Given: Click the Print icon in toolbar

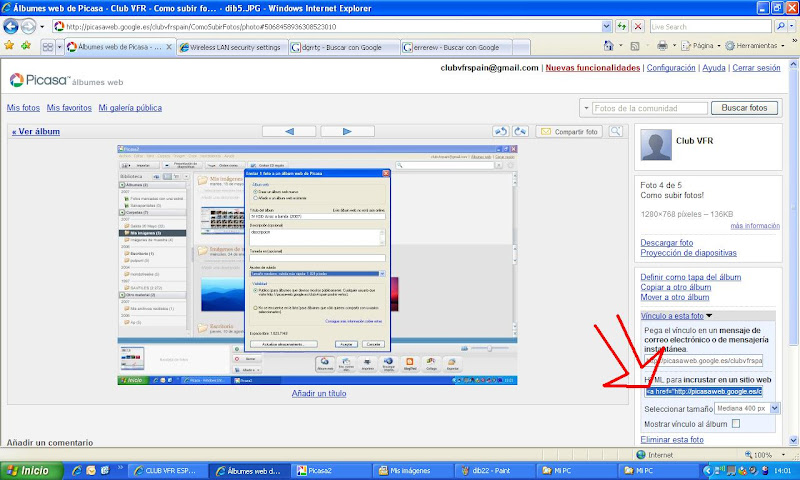Looking at the screenshot, I should [x=662, y=46].
